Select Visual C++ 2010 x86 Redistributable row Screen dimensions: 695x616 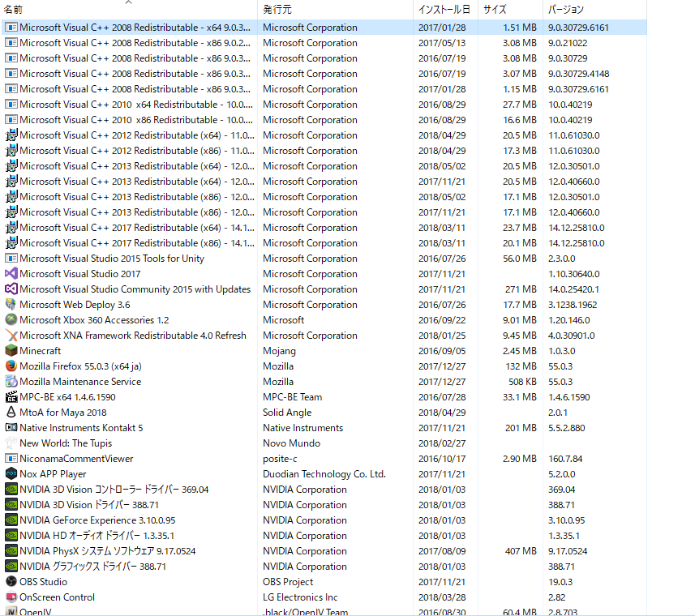click(x=324, y=120)
